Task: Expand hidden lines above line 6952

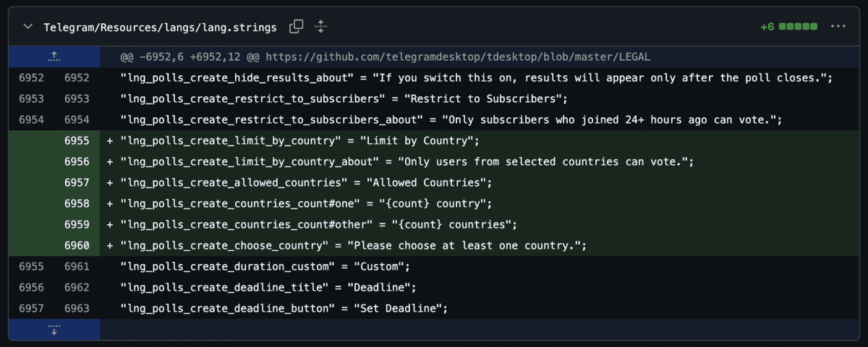Action: [x=54, y=56]
